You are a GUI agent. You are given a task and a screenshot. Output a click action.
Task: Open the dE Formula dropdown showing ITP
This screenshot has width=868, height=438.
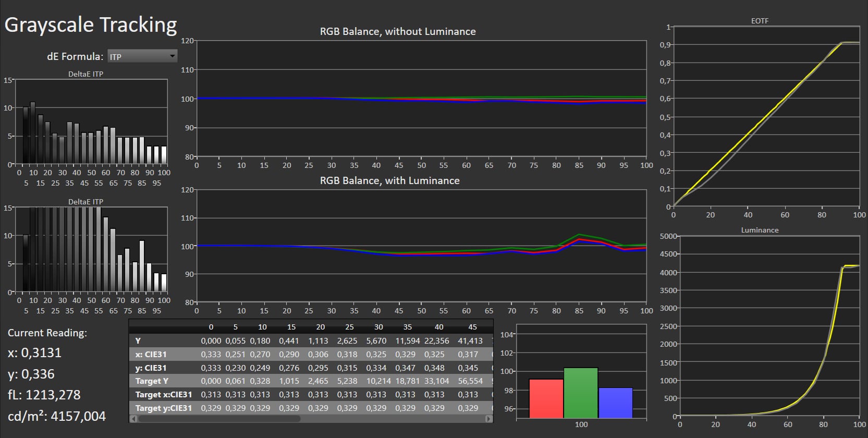(x=138, y=56)
